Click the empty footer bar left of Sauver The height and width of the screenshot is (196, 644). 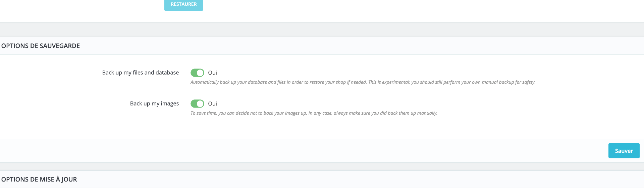[302, 151]
